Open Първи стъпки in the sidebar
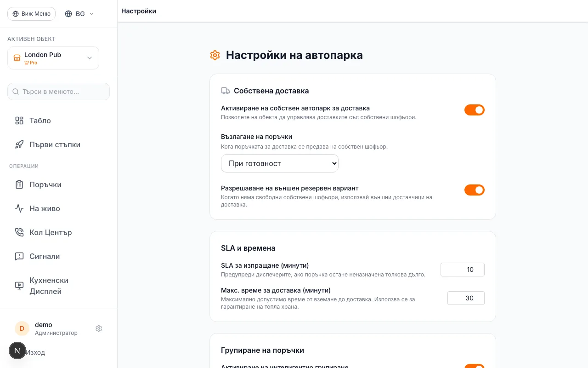 [x=58, y=144]
